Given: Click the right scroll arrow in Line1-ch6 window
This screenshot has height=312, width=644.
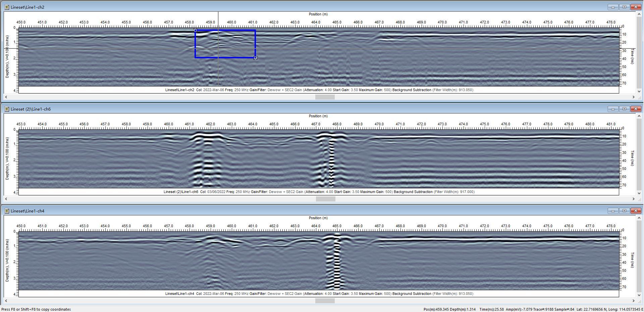Looking at the screenshot, I should (633, 199).
